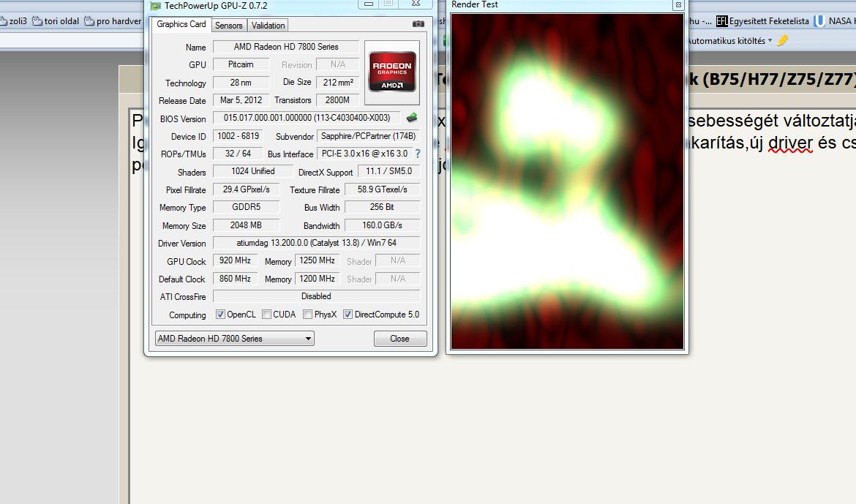Click the Technology 28 nm value
856x504 pixels.
(241, 83)
